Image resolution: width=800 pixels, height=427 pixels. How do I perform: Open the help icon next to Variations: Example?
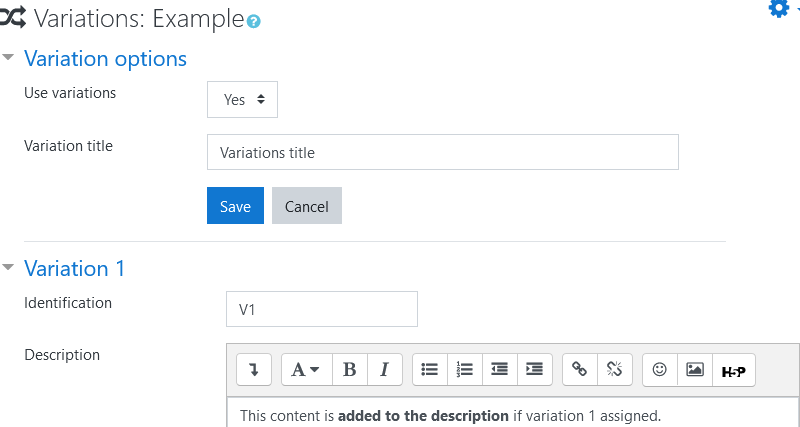[253, 21]
